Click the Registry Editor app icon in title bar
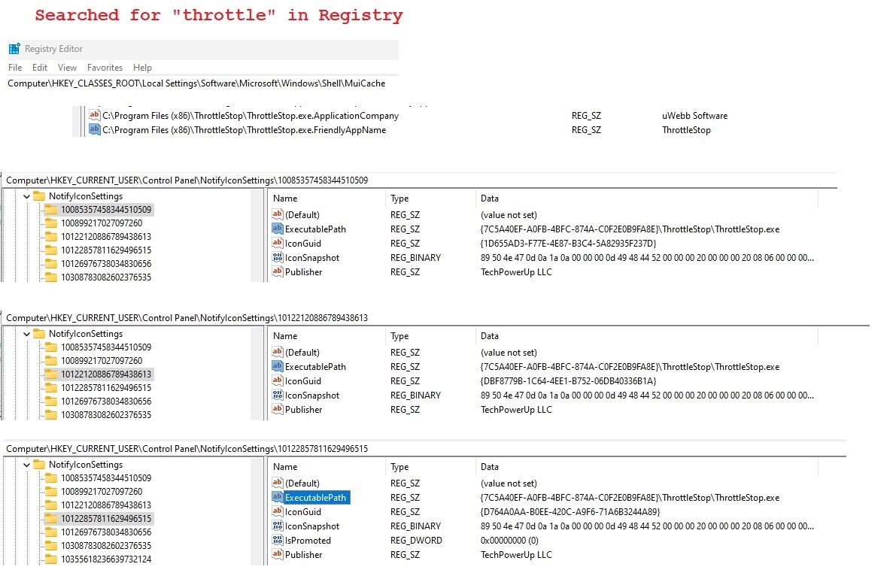 (14, 49)
